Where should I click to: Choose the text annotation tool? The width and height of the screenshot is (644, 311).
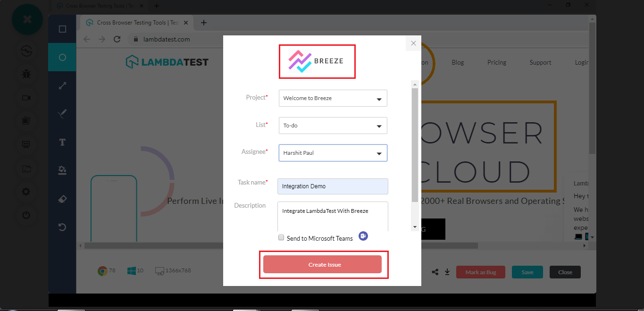point(62,142)
